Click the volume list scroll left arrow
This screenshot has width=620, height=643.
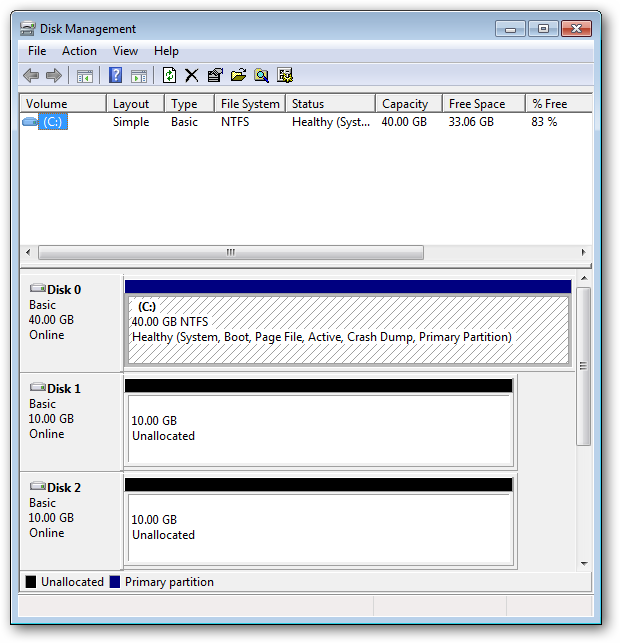[x=28, y=252]
